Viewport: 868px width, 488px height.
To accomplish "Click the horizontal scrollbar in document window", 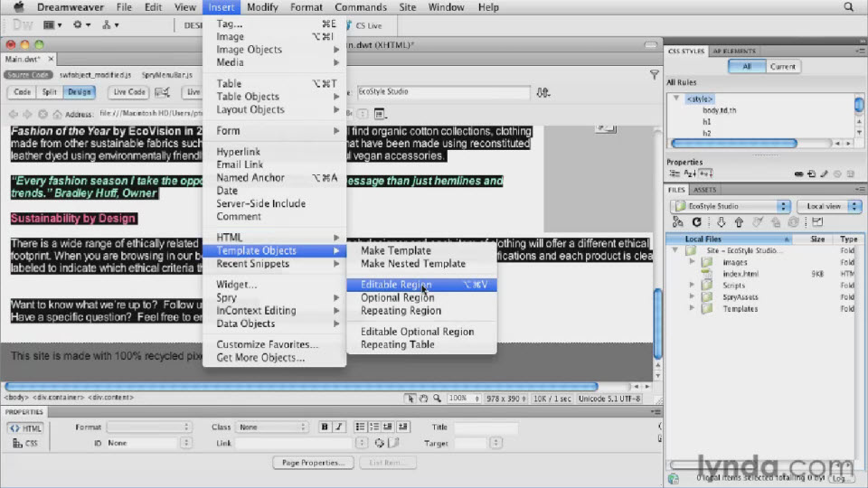I will point(302,386).
